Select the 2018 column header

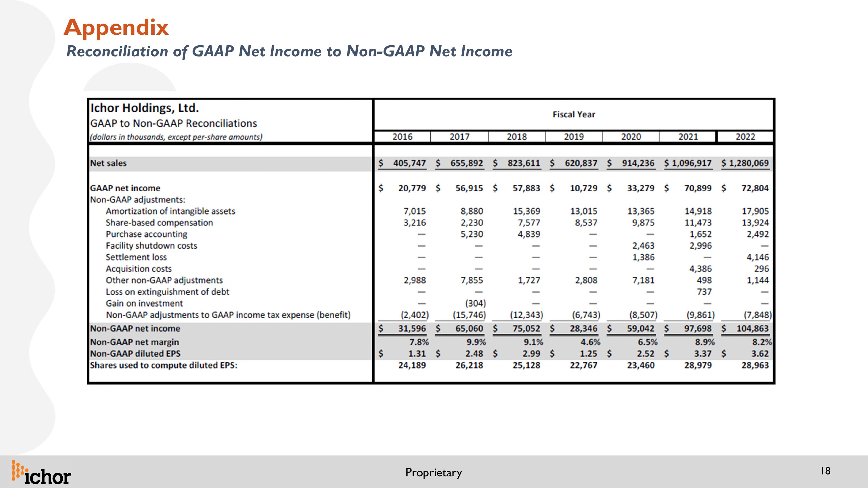click(516, 137)
